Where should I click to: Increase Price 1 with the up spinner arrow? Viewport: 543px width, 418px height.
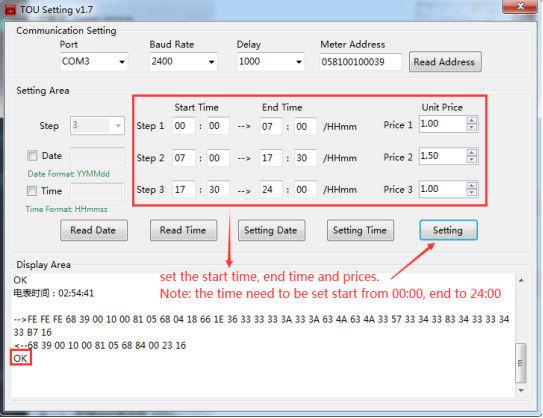(471, 121)
